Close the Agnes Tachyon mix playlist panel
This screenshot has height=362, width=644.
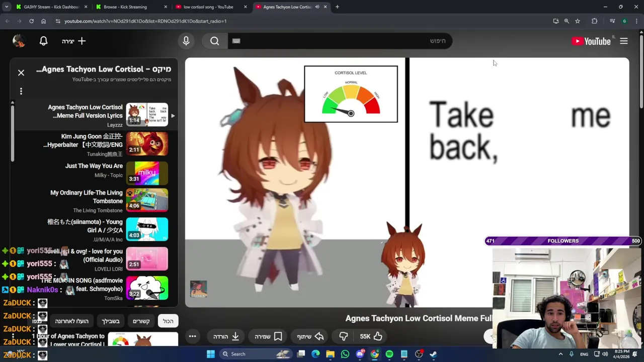(x=21, y=73)
